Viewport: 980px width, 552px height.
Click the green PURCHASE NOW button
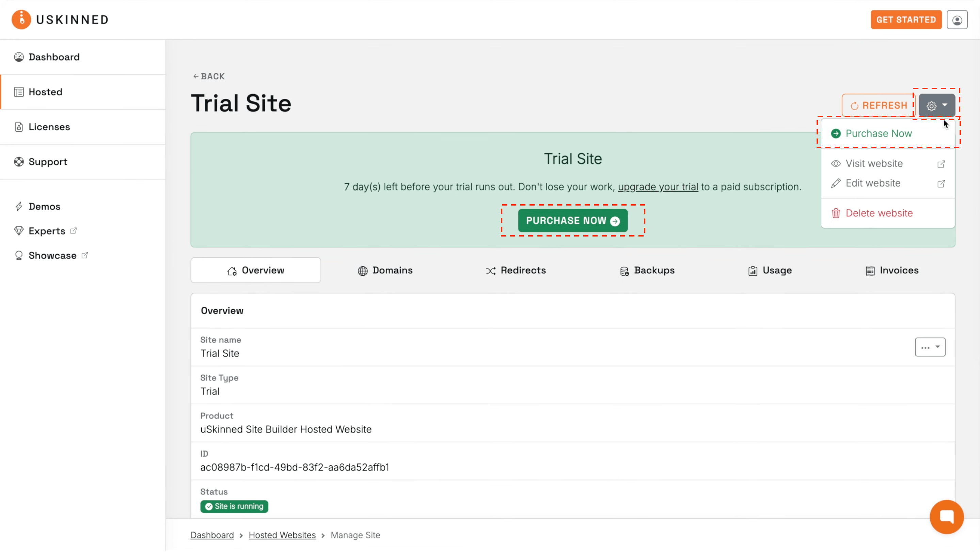pyautogui.click(x=572, y=221)
